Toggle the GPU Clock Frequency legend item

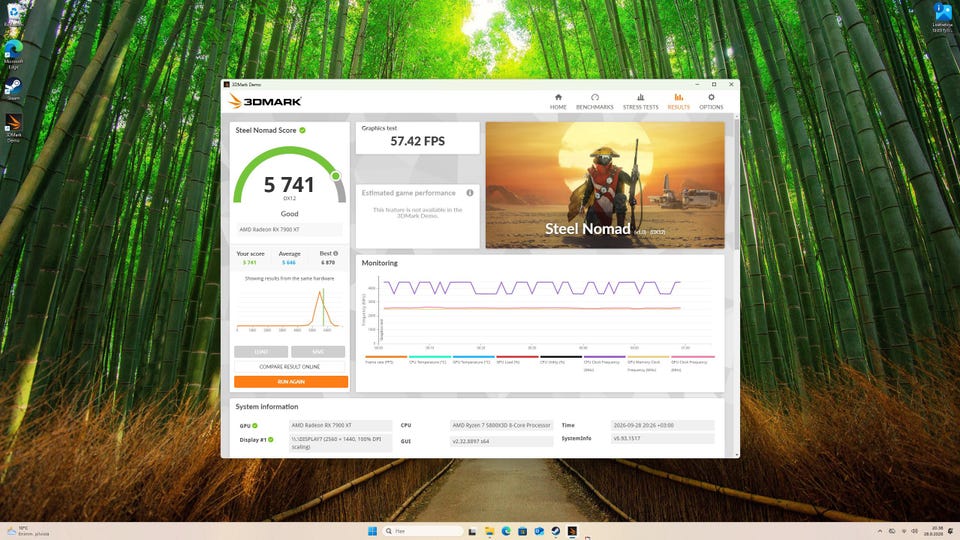tap(692, 363)
